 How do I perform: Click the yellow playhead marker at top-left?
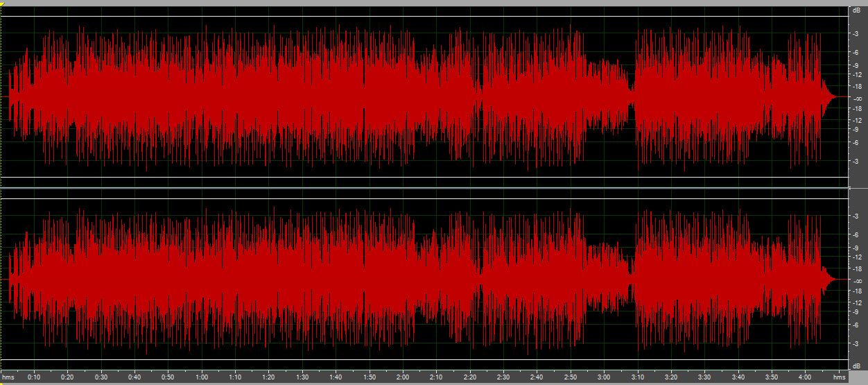tap(3, 6)
